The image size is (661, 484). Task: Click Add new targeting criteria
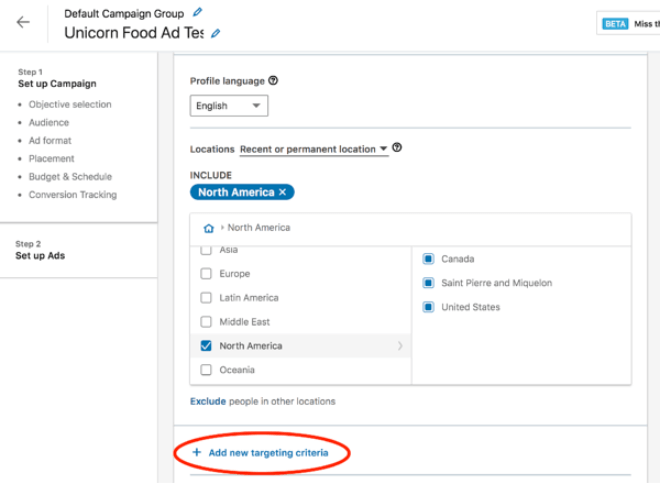click(x=269, y=453)
